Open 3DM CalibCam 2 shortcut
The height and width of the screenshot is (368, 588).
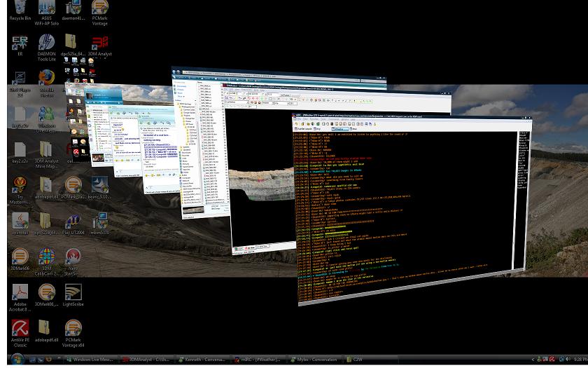(x=46, y=262)
